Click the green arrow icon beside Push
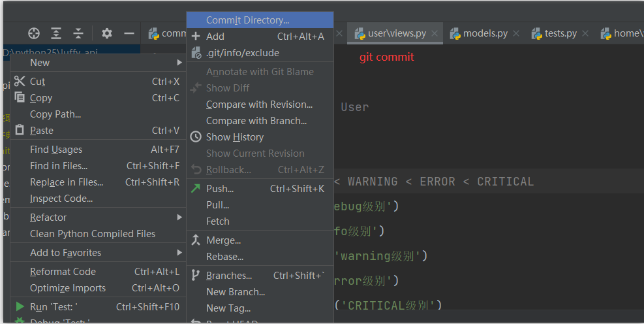The width and height of the screenshot is (644, 324). 196,189
